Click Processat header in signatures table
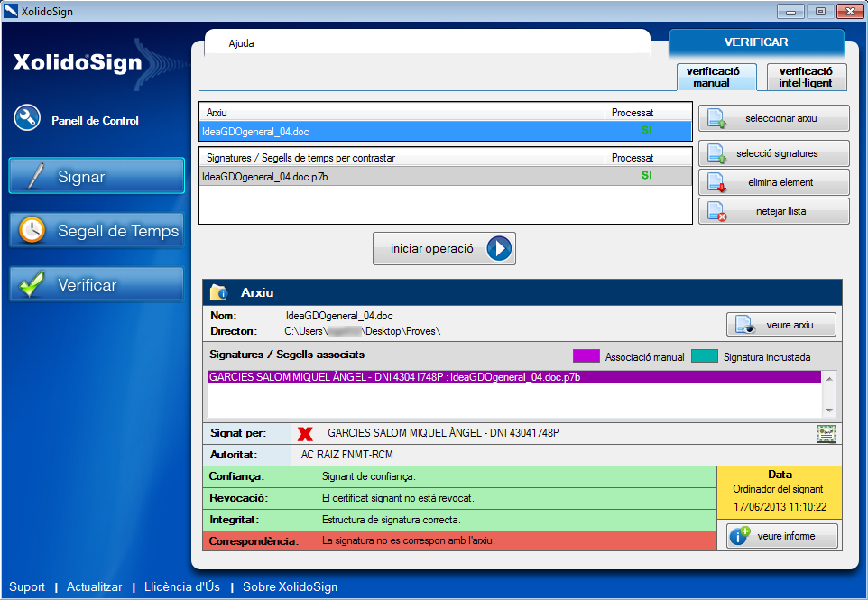868x600 pixels. tap(648, 158)
